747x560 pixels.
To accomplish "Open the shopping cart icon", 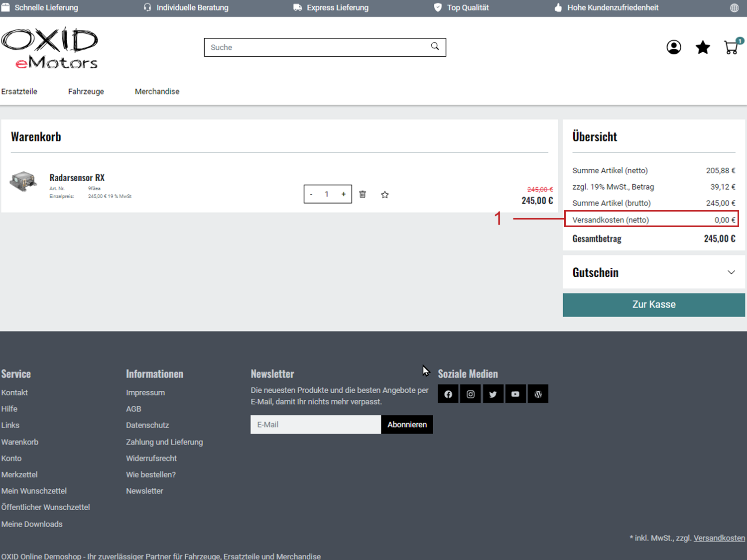I will [731, 47].
